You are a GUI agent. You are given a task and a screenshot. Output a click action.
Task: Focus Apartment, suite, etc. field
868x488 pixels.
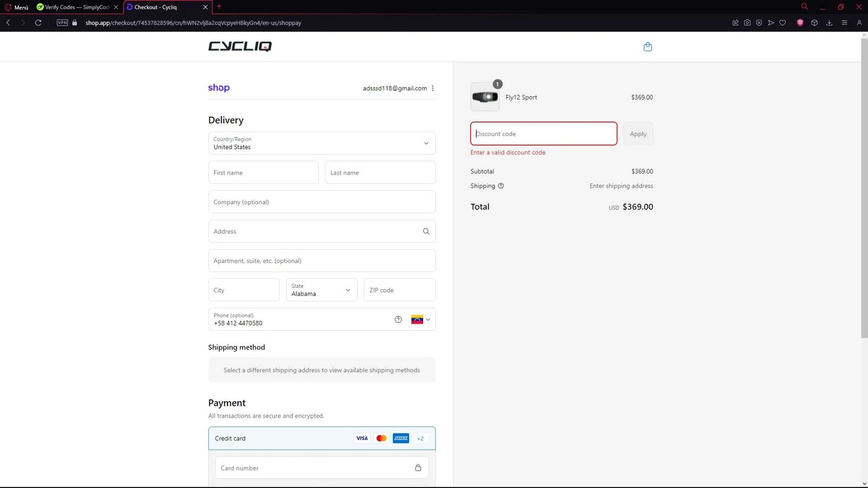(x=322, y=261)
